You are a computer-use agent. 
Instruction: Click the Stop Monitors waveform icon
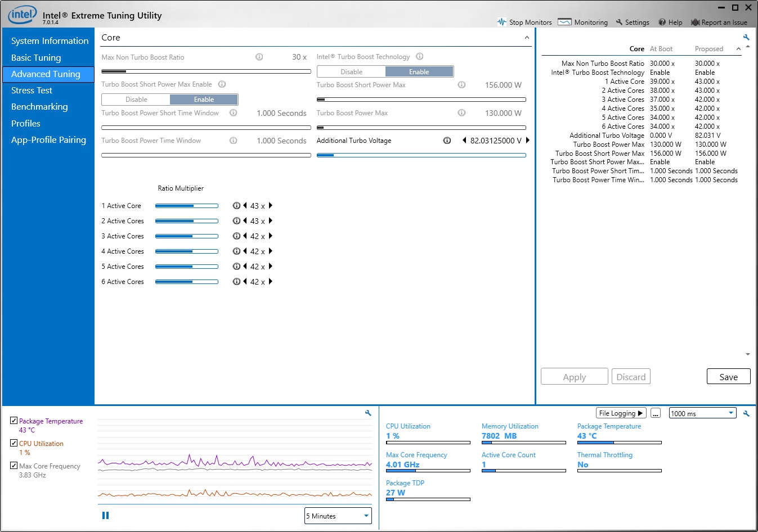pyautogui.click(x=502, y=22)
